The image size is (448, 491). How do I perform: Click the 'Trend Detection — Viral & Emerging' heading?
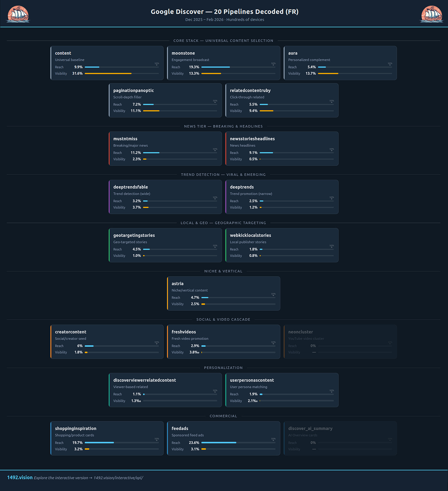[223, 175]
